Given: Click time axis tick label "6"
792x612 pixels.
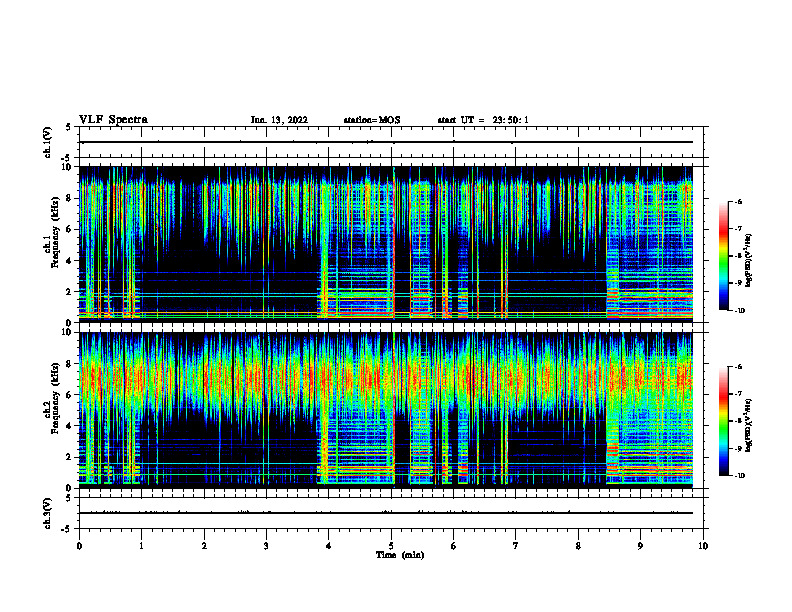Looking at the screenshot, I should point(454,546).
